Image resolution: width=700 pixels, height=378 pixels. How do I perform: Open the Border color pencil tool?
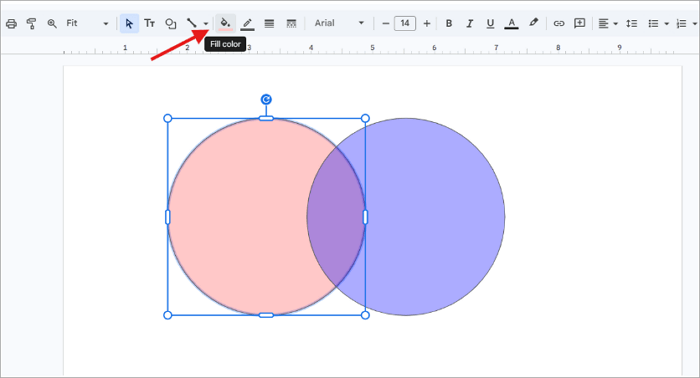point(247,24)
